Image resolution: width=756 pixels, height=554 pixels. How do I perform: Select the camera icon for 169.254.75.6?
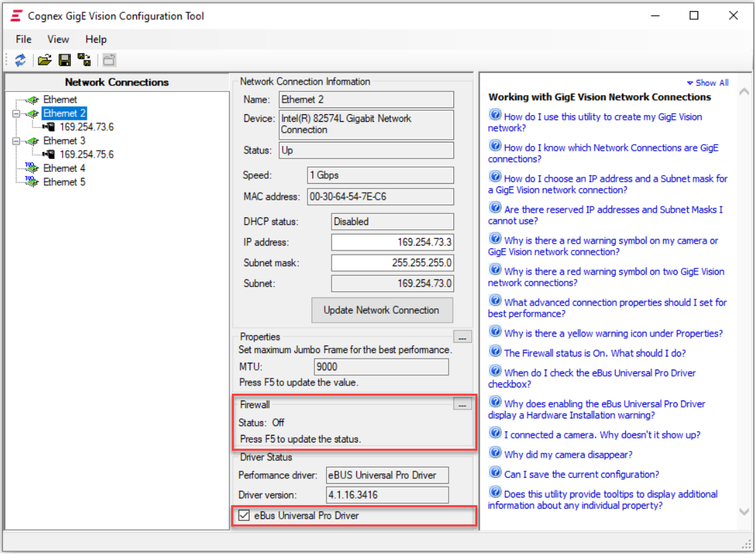49,155
